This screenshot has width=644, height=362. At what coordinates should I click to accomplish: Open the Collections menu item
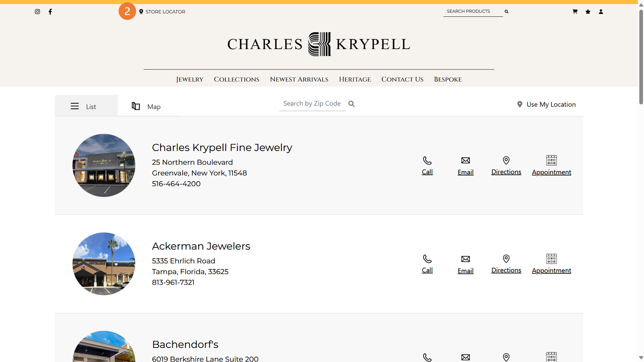pos(236,79)
